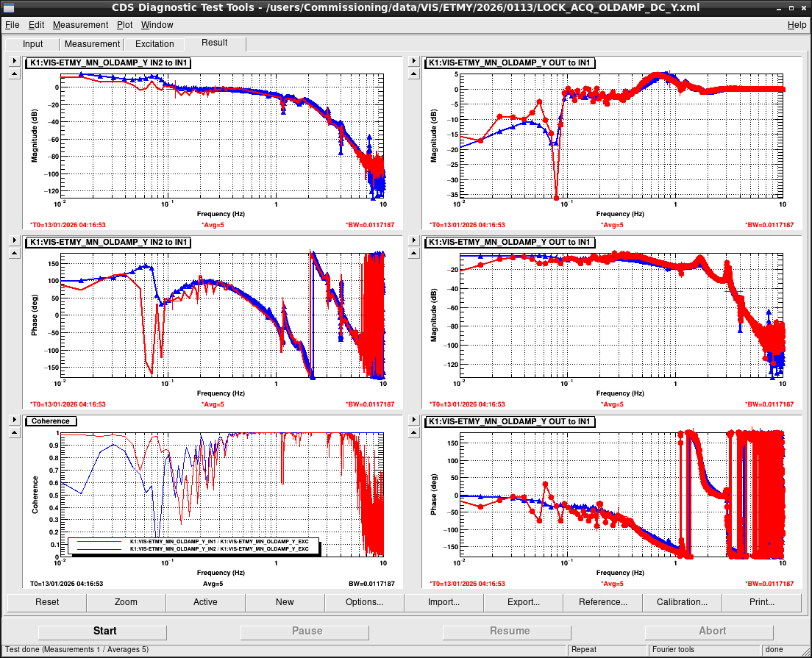Click right-arrow icon of the Coherence plot

(15, 420)
